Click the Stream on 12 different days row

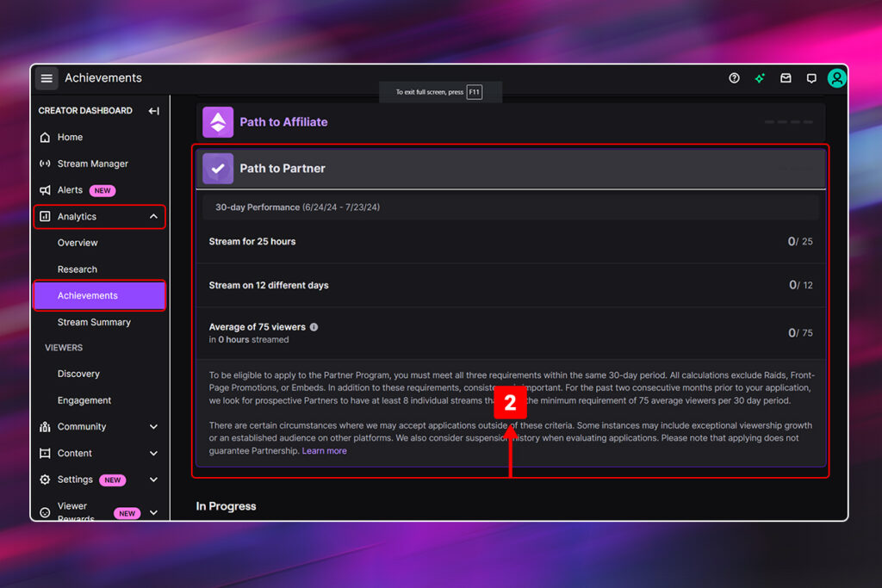point(511,286)
